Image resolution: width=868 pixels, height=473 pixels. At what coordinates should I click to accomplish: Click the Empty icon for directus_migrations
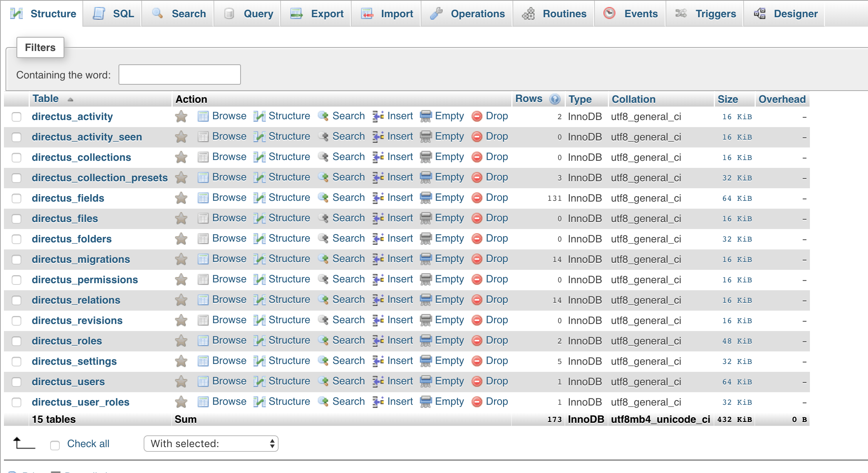[426, 259]
